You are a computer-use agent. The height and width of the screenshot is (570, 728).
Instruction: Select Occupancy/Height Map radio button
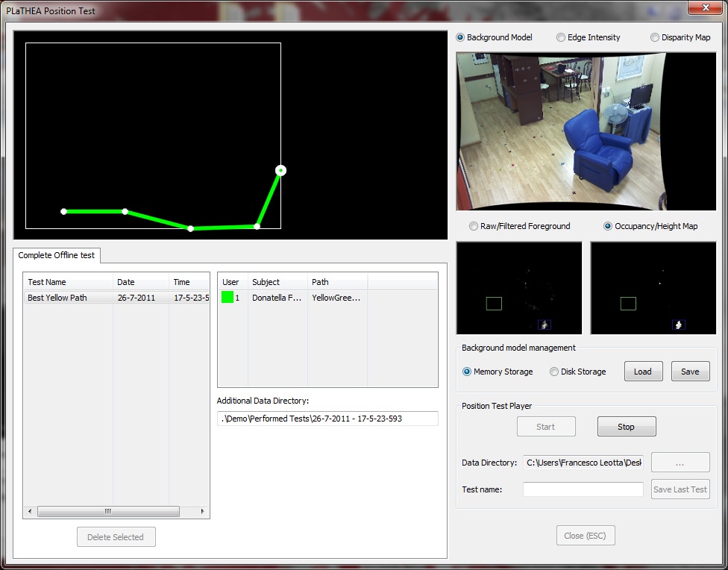[608, 226]
